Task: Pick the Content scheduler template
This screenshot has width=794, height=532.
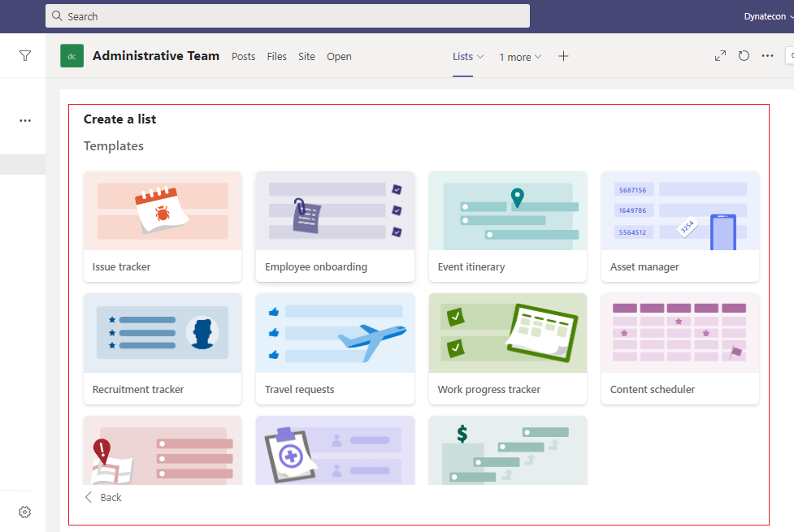Action: click(x=679, y=349)
